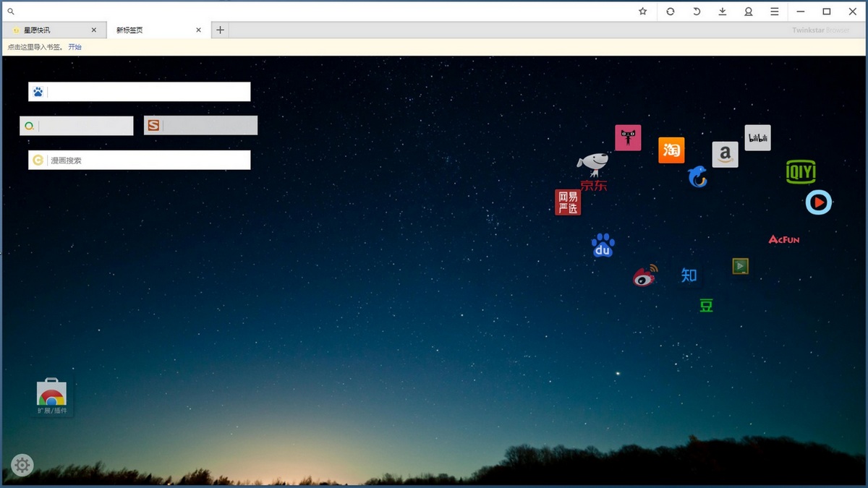
Task: Open the 扩展/插件 Chrome store icon
Action: coord(51,397)
